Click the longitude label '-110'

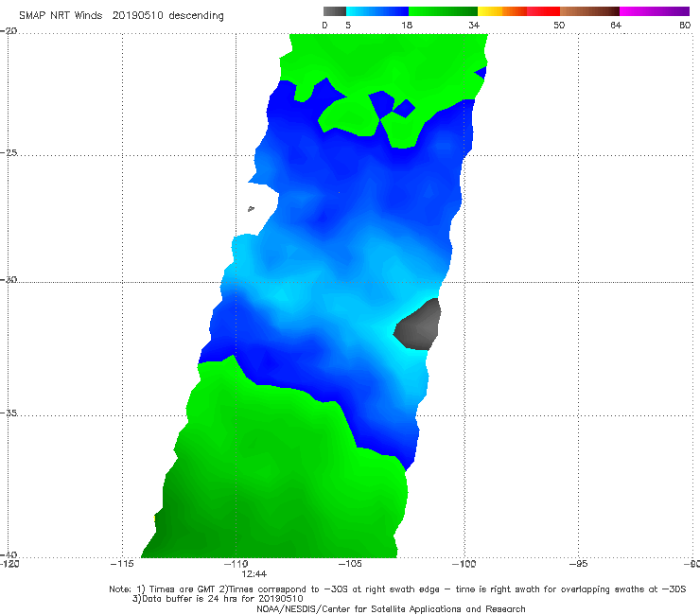[236, 564]
